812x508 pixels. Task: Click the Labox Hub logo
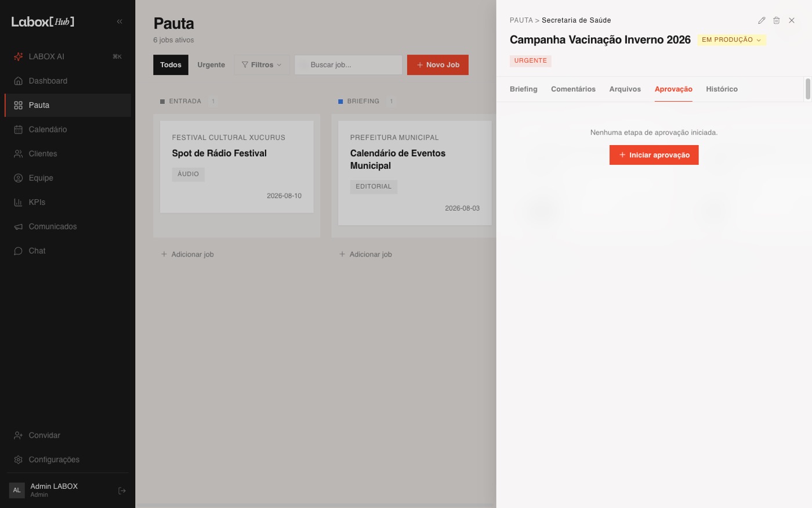pos(43,21)
